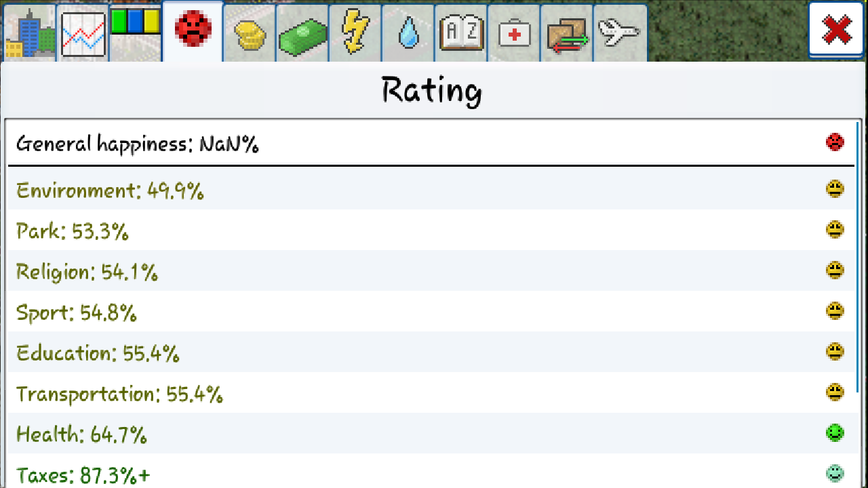Click the 'General happiness: NaN%' row
Viewport: 868px width, 488px height.
(431, 144)
